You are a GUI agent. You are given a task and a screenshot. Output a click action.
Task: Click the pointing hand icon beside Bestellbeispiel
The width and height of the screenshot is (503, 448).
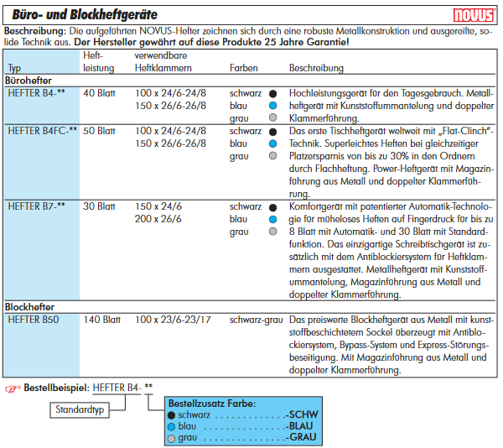click(13, 388)
